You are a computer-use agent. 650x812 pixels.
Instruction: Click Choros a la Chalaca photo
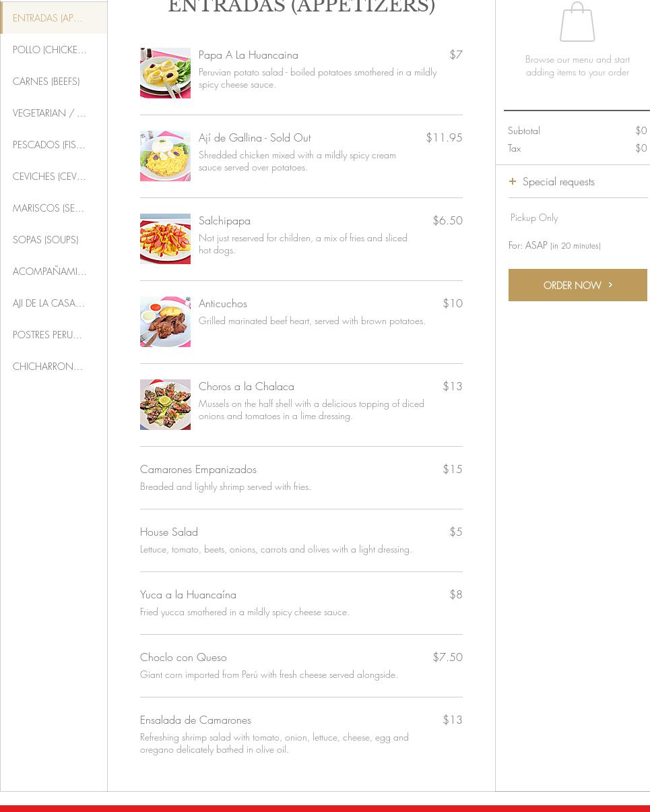pyautogui.click(x=165, y=404)
